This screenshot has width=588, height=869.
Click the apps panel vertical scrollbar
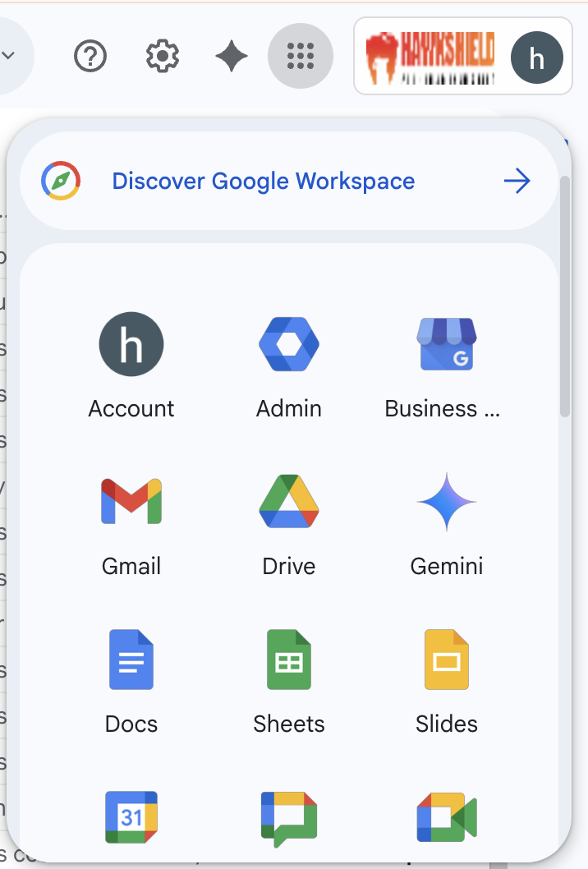[x=565, y=296]
